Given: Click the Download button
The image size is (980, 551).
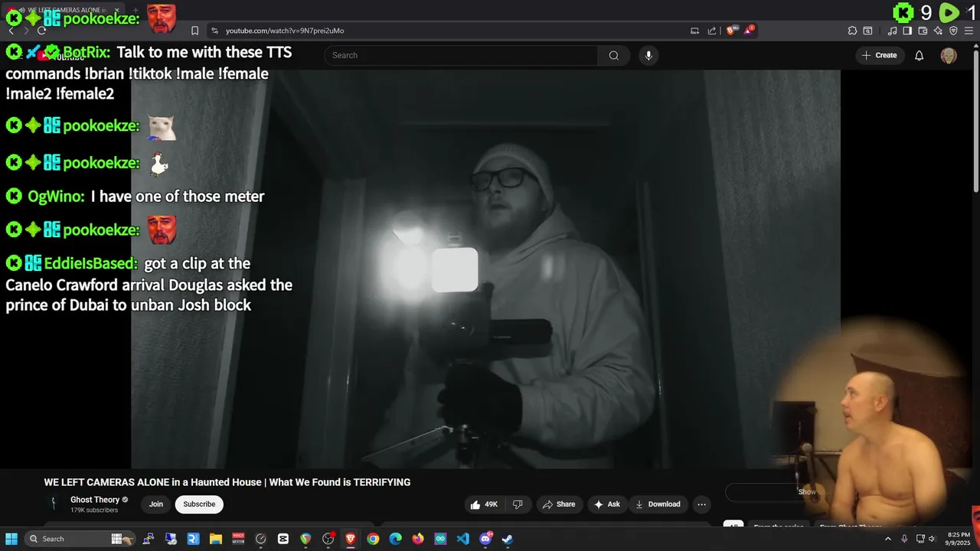Looking at the screenshot, I should pyautogui.click(x=658, y=504).
